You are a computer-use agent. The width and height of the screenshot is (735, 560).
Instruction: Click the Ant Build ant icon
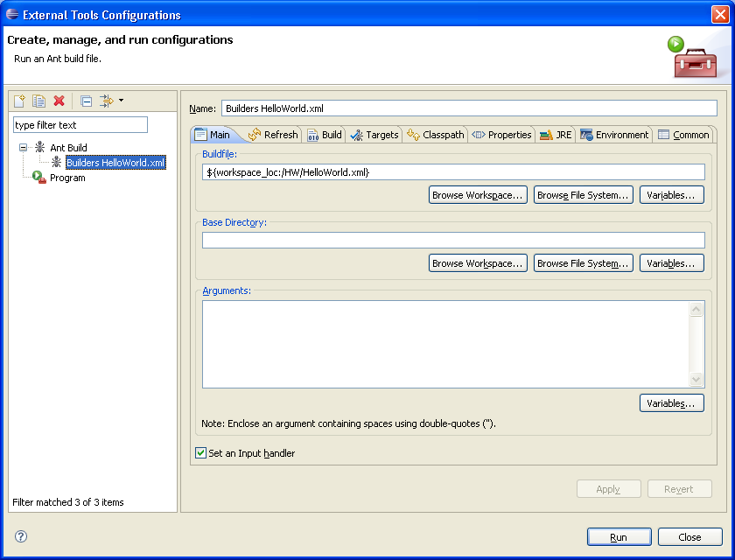click(x=40, y=147)
